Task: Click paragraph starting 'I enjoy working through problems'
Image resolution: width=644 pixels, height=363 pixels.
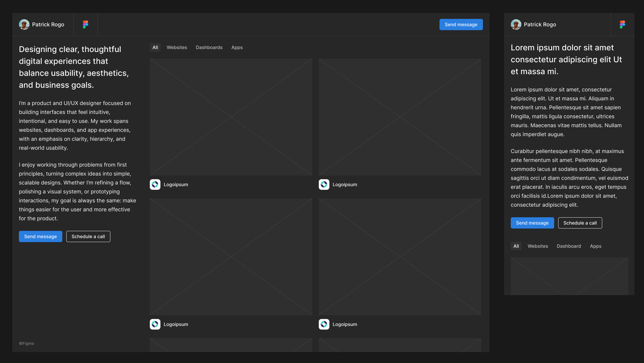Action: click(x=77, y=191)
